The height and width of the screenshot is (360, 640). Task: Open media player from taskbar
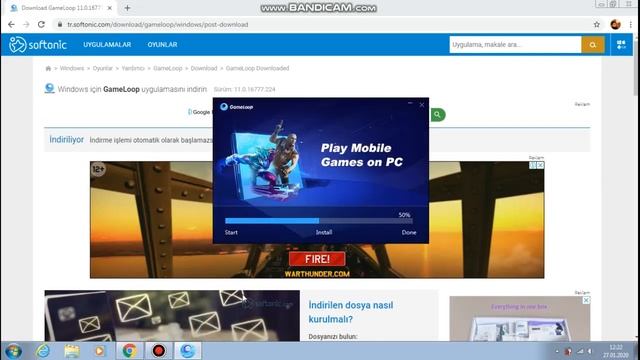click(100, 351)
